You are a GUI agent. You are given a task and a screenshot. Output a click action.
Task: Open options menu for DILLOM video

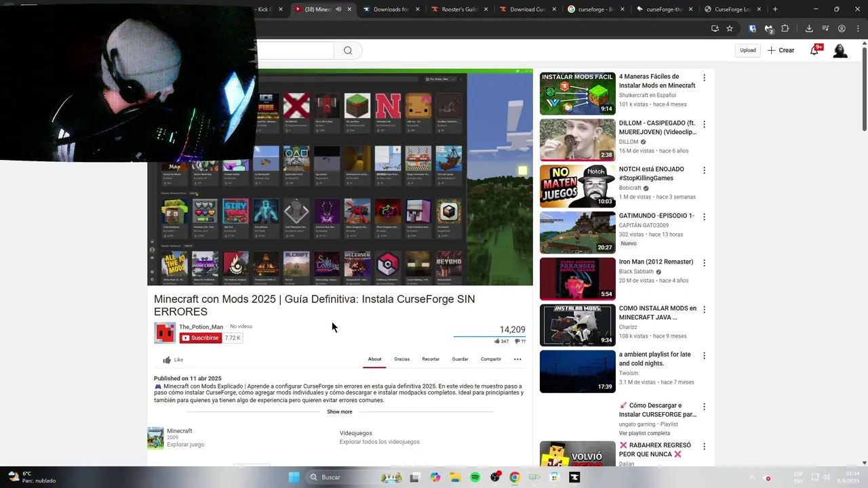tap(704, 124)
